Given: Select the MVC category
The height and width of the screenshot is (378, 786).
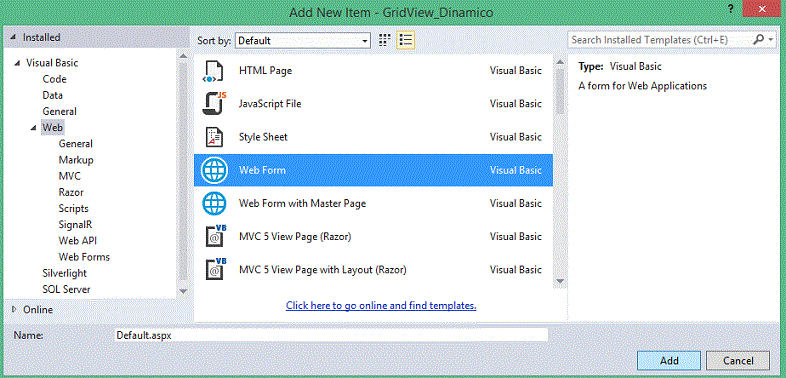Looking at the screenshot, I should 69,176.
